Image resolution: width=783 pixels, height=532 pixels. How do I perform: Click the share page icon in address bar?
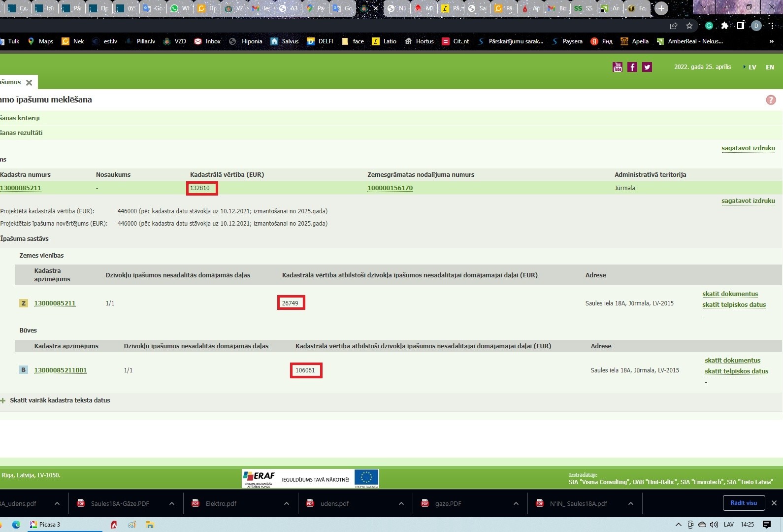click(x=674, y=26)
